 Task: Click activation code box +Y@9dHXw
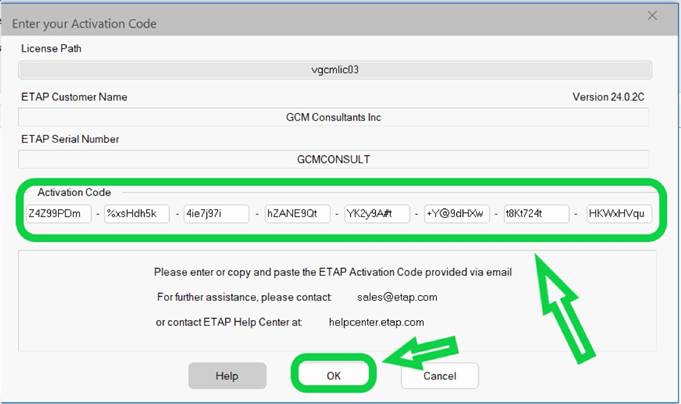[x=457, y=214]
